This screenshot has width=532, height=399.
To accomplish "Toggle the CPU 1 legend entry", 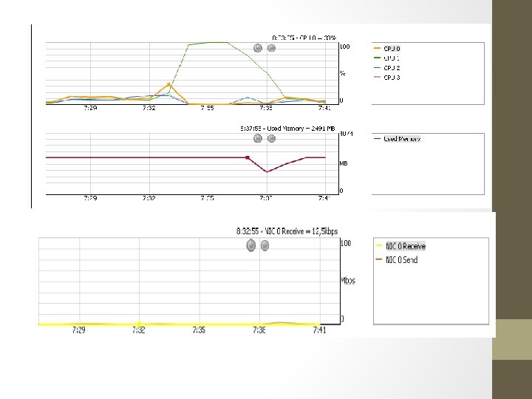I will click(386, 58).
